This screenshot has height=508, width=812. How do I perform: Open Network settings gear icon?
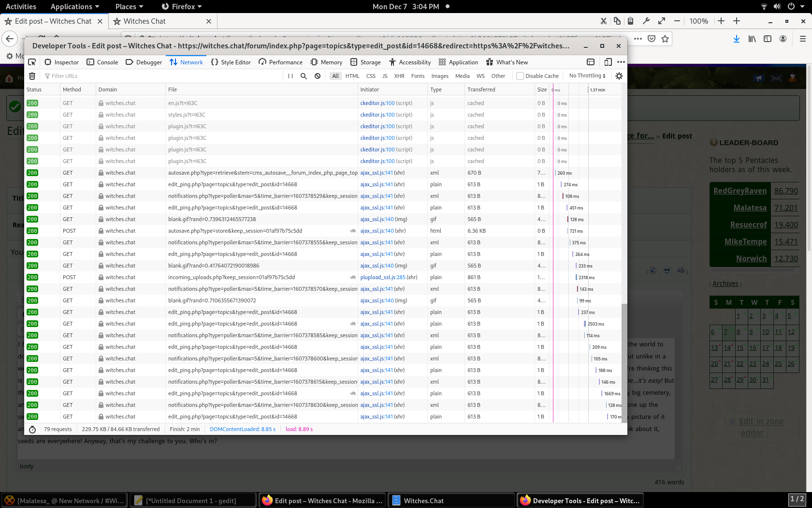619,76
